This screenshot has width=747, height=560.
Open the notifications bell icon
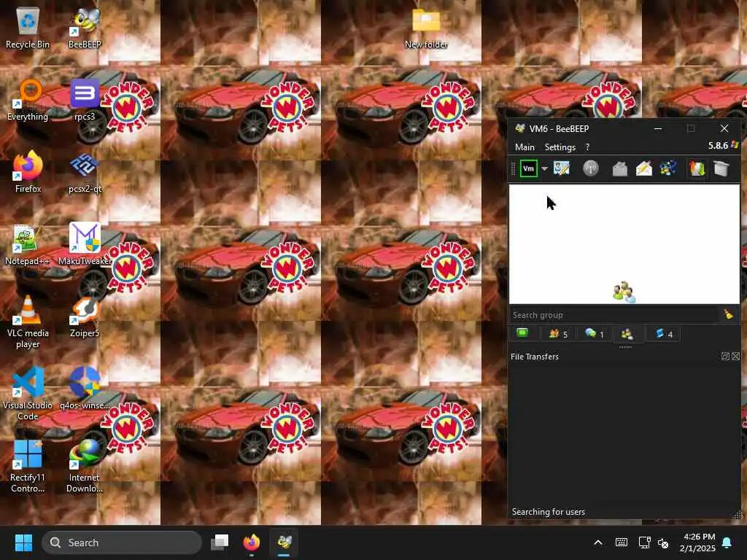point(727,542)
